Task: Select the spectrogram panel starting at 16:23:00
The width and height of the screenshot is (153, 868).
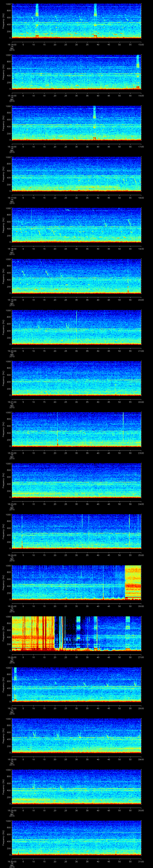Action: click(76, 481)
